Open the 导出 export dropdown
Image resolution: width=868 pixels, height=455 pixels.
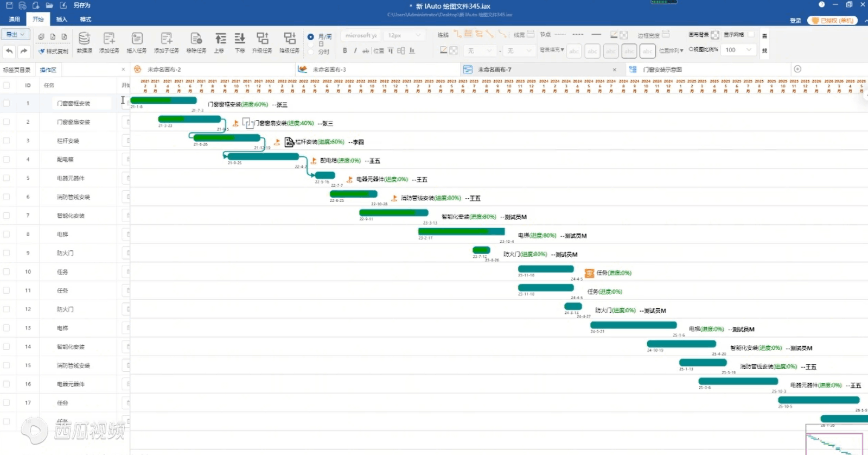(x=15, y=35)
